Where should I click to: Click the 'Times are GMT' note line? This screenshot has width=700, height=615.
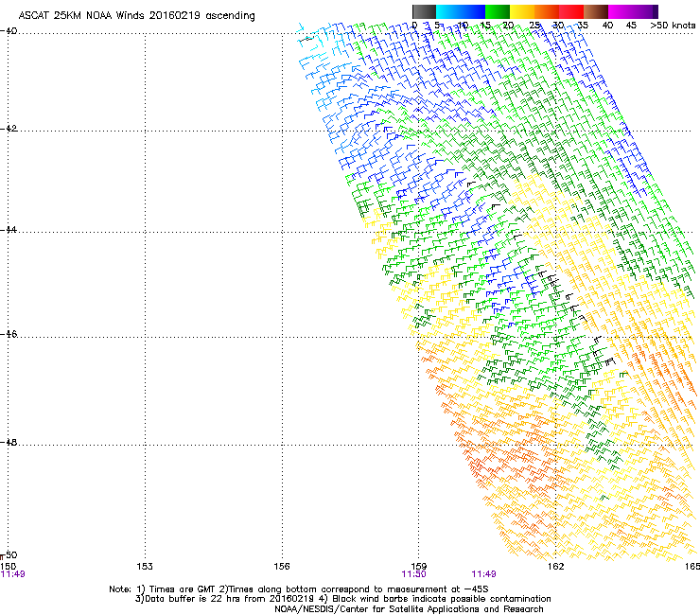tap(298, 589)
